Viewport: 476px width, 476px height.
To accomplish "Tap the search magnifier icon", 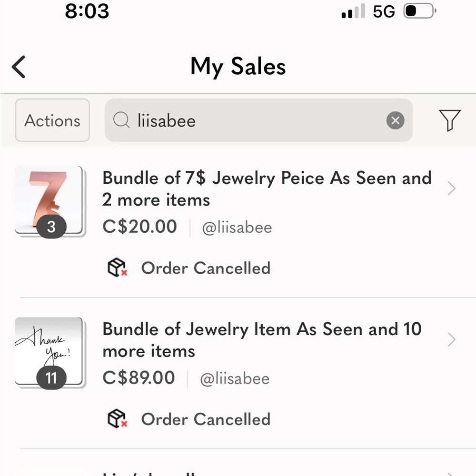I will pyautogui.click(x=121, y=120).
